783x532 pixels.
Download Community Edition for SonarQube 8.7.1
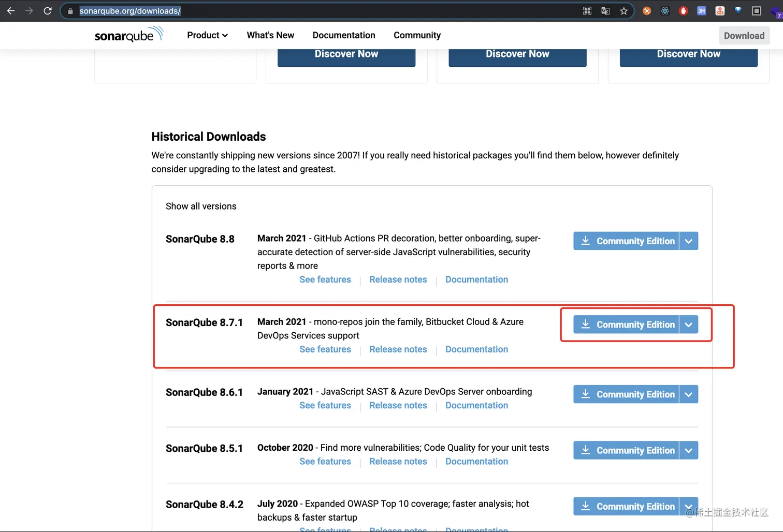(626, 324)
